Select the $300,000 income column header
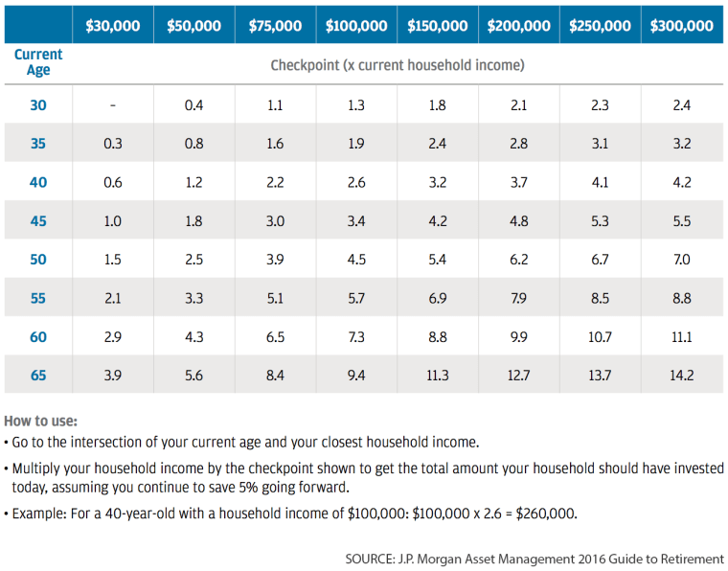The height and width of the screenshot is (571, 728). point(681,25)
